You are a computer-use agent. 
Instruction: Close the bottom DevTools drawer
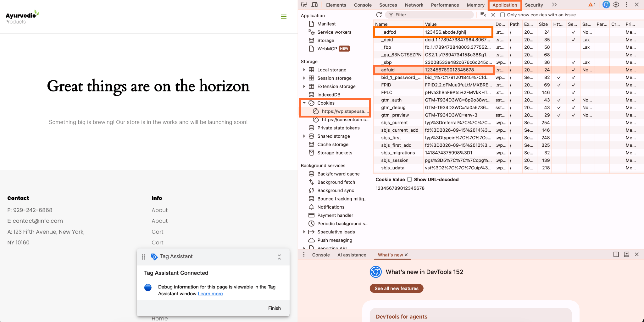tap(637, 254)
